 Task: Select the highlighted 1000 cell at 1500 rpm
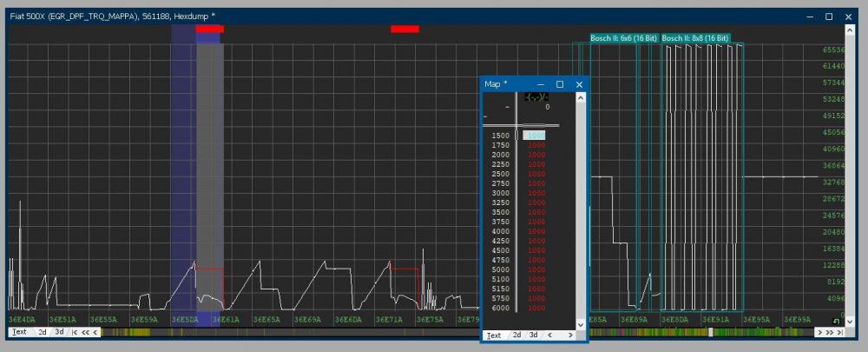(535, 136)
